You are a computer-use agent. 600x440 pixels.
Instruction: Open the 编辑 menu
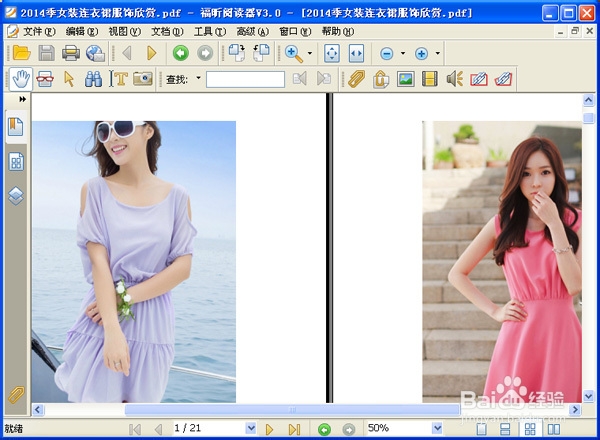click(82, 32)
